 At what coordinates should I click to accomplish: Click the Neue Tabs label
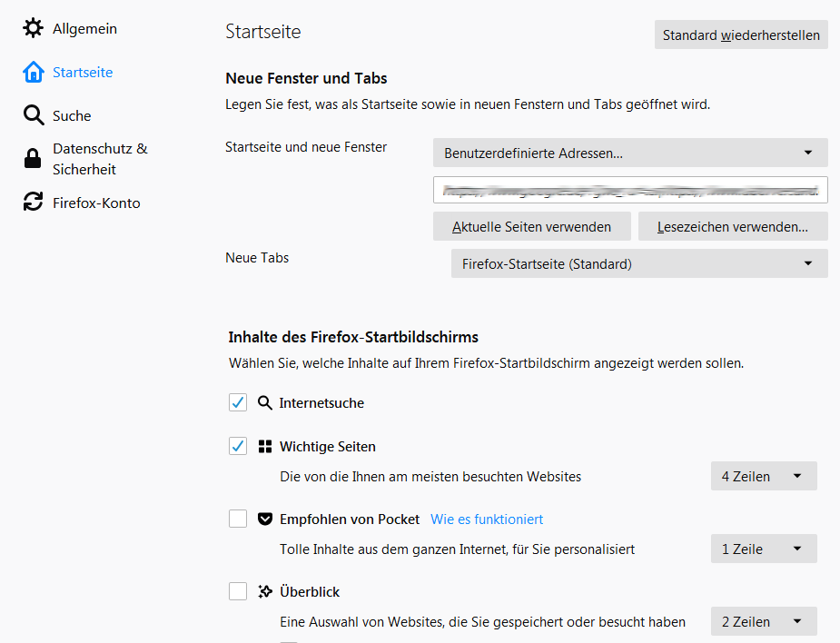[257, 258]
